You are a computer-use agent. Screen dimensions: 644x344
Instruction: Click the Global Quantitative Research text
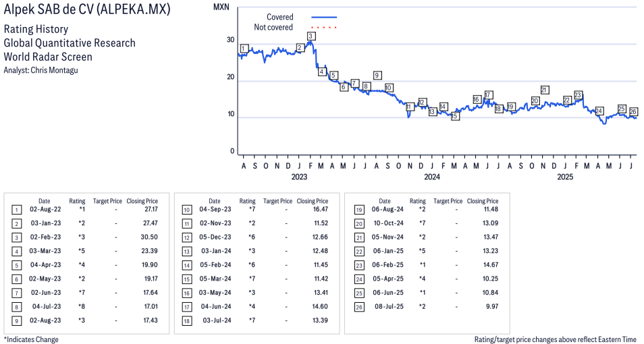pos(70,43)
